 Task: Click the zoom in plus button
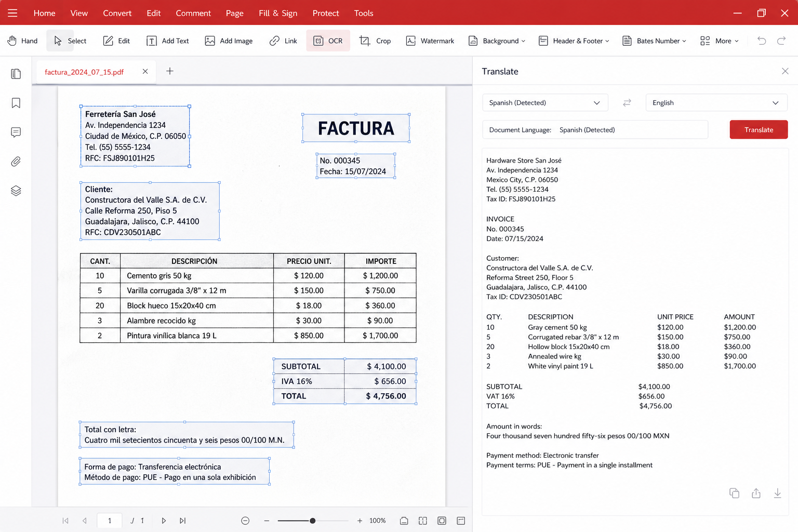point(360,521)
